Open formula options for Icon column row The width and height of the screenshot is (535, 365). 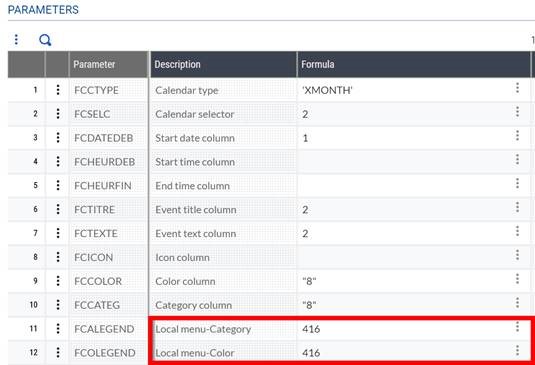517,255
